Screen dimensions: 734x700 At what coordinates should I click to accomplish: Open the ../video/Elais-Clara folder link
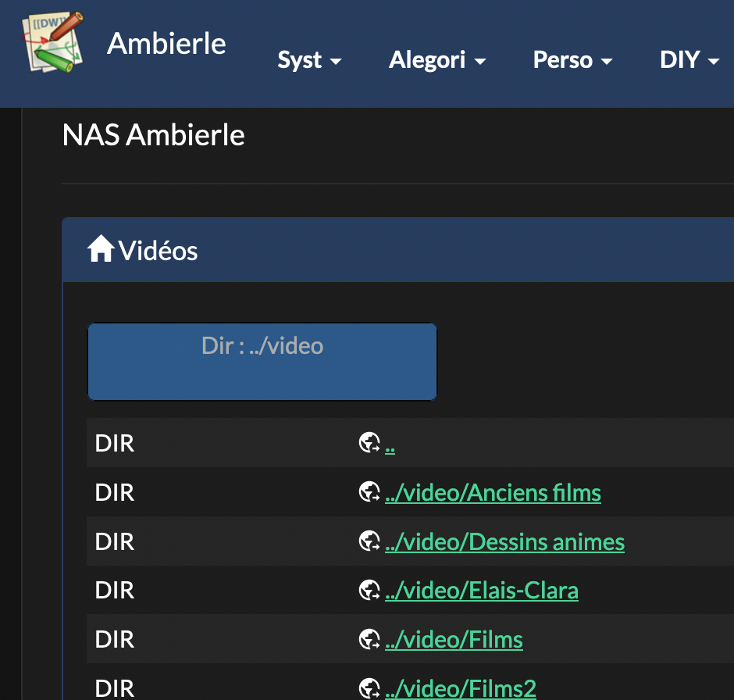481,591
